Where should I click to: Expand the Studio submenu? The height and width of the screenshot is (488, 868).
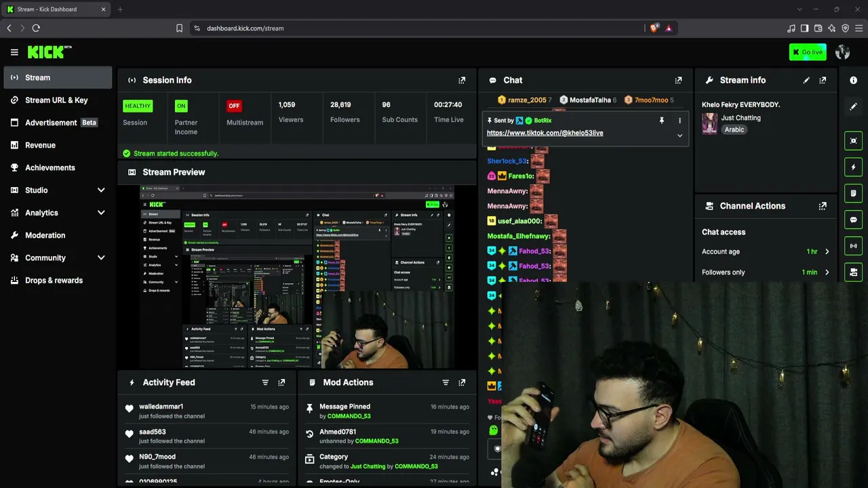[101, 190]
